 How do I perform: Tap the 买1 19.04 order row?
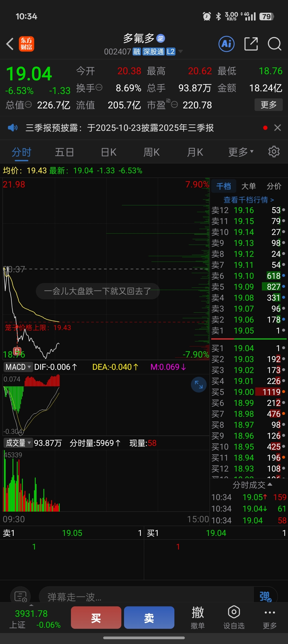249,348
